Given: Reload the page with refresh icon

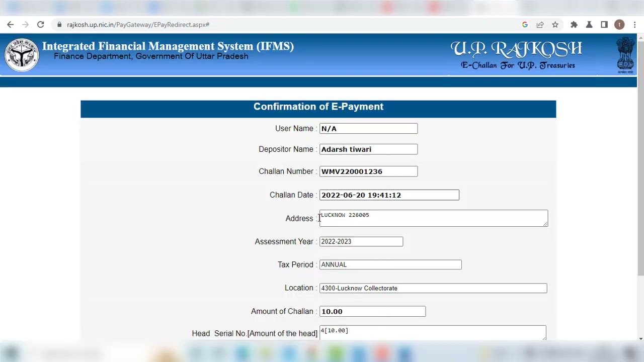Looking at the screenshot, I should pos(41,25).
